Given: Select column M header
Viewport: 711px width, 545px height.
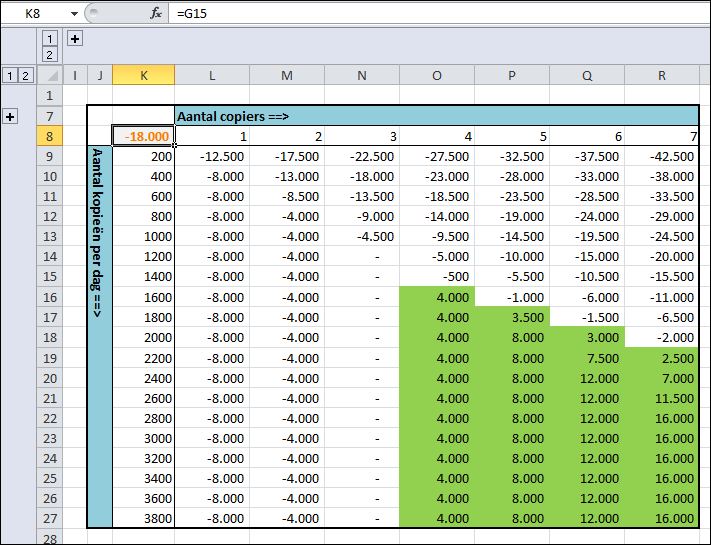Looking at the screenshot, I should pyautogui.click(x=287, y=75).
